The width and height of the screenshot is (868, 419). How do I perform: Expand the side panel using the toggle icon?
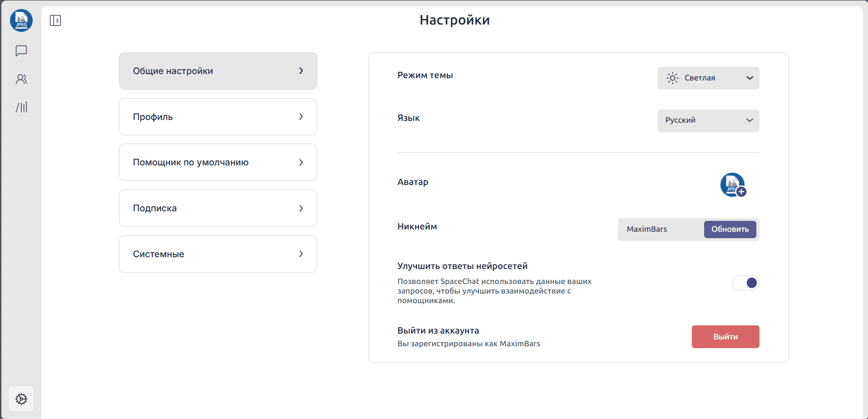click(55, 20)
